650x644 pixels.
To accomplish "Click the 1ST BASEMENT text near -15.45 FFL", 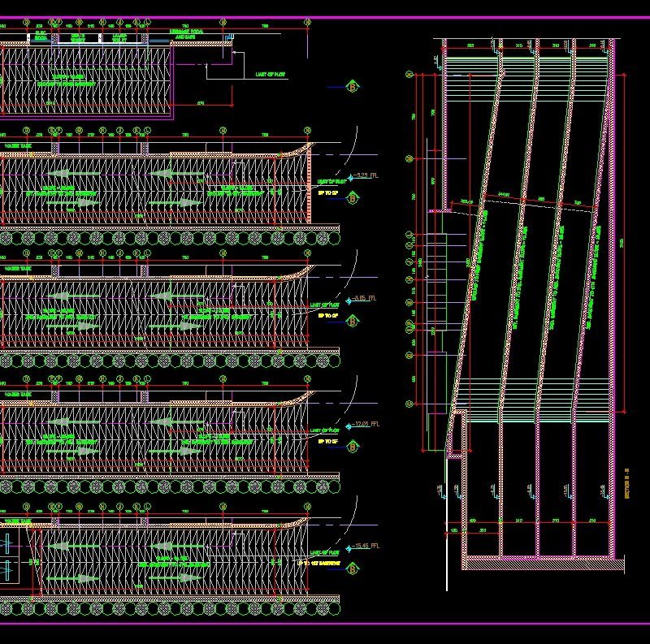I will [325, 564].
